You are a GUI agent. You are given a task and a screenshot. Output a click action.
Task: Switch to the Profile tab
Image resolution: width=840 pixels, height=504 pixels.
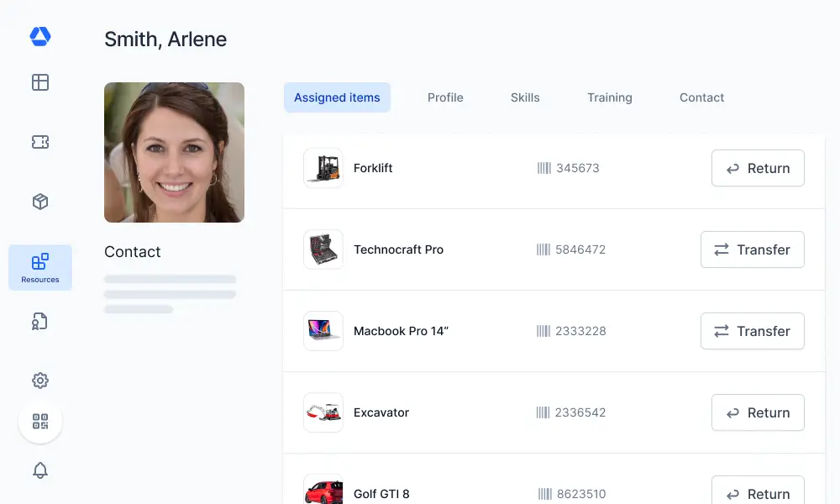[x=445, y=97]
